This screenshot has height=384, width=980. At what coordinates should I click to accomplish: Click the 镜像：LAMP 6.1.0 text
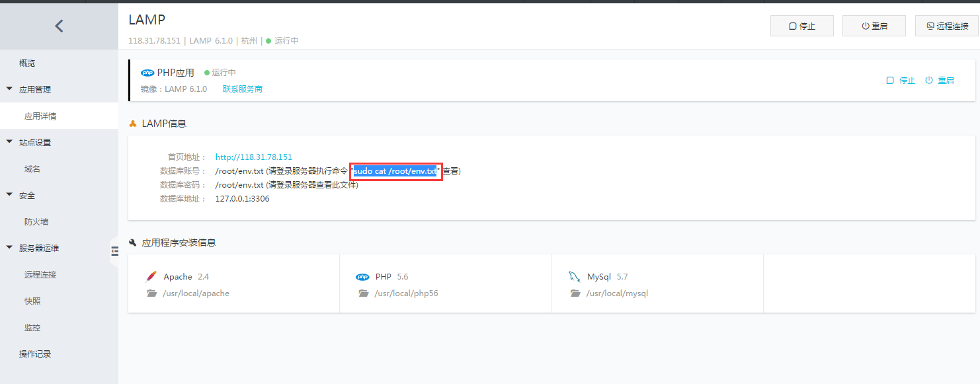174,89
